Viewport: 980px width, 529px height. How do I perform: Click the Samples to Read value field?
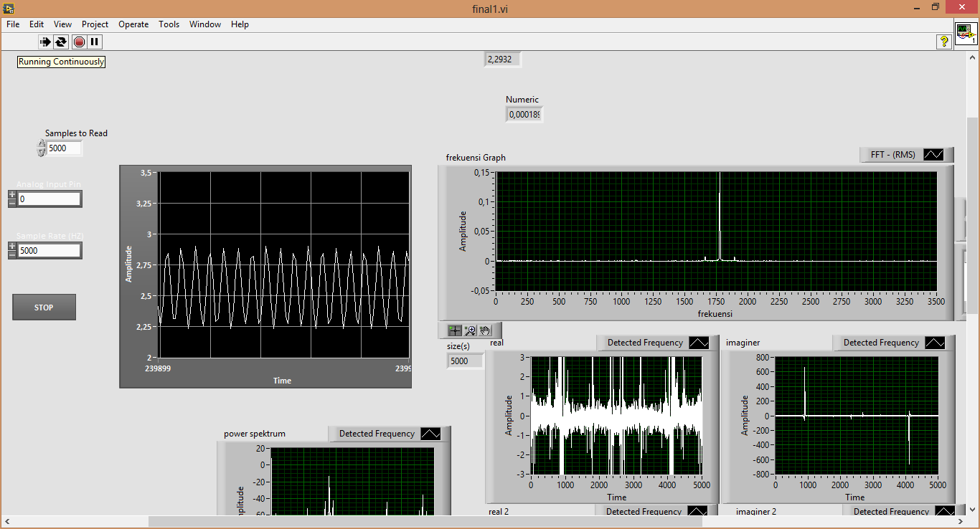click(x=65, y=148)
